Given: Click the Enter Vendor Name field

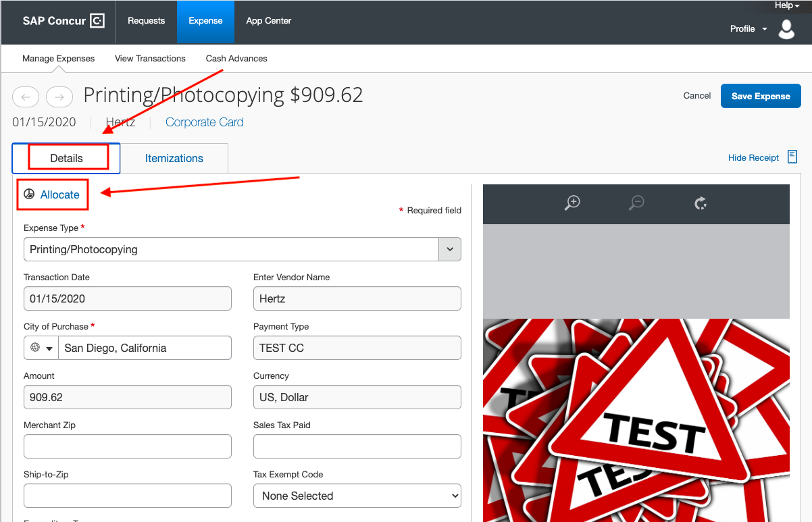Looking at the screenshot, I should (x=357, y=298).
